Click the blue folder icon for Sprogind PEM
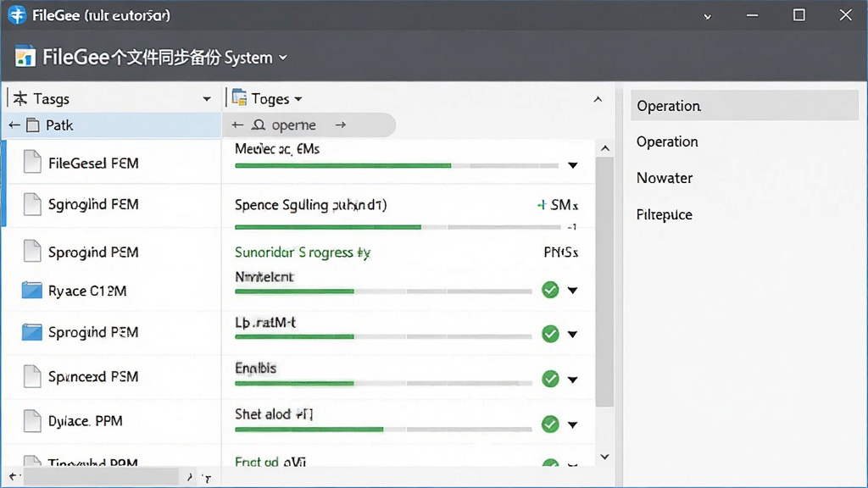Screen dimensions: 868x488 click(31, 331)
